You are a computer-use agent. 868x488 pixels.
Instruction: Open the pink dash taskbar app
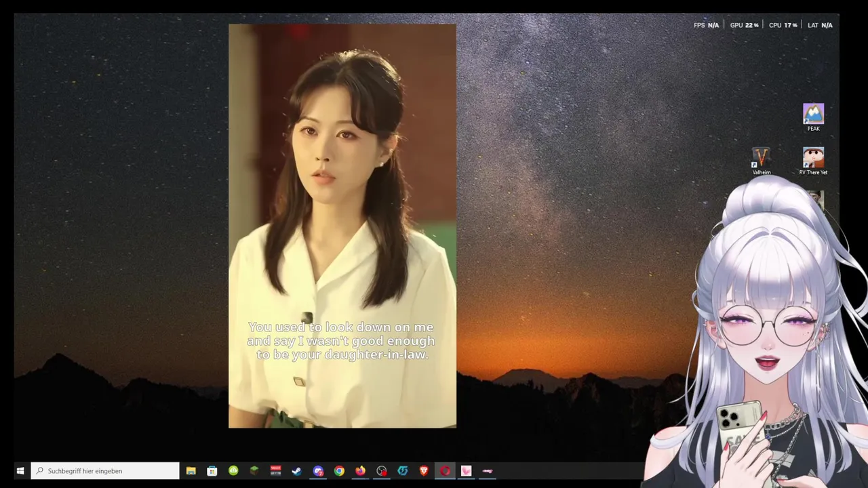488,471
